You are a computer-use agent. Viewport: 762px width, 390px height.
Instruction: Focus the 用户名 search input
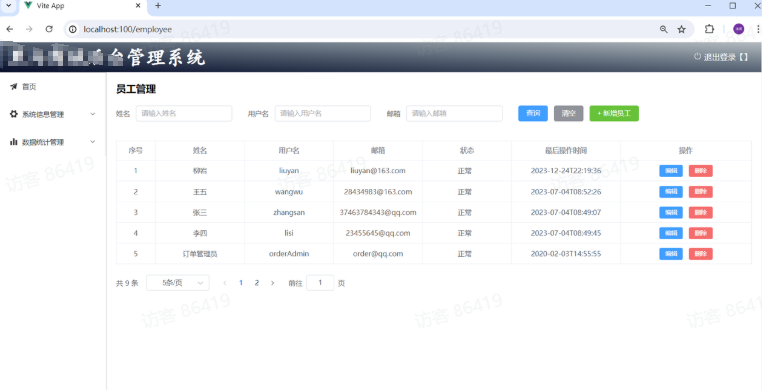pos(323,113)
